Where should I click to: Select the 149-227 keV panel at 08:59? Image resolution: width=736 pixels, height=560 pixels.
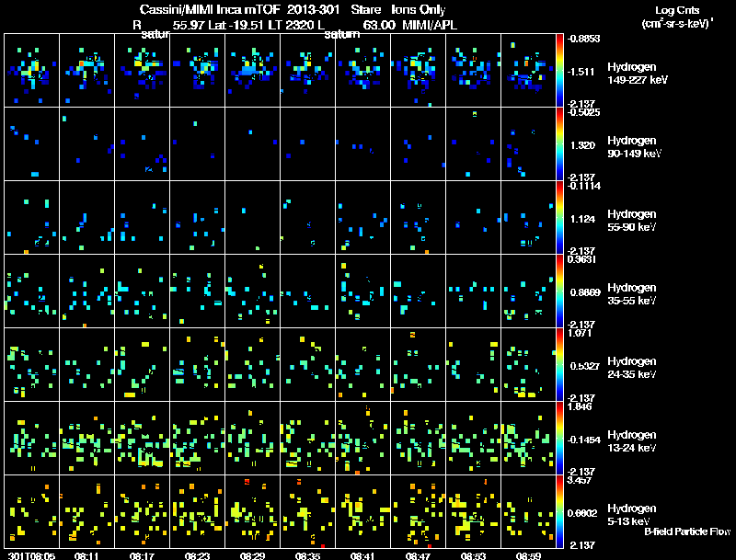(528, 71)
